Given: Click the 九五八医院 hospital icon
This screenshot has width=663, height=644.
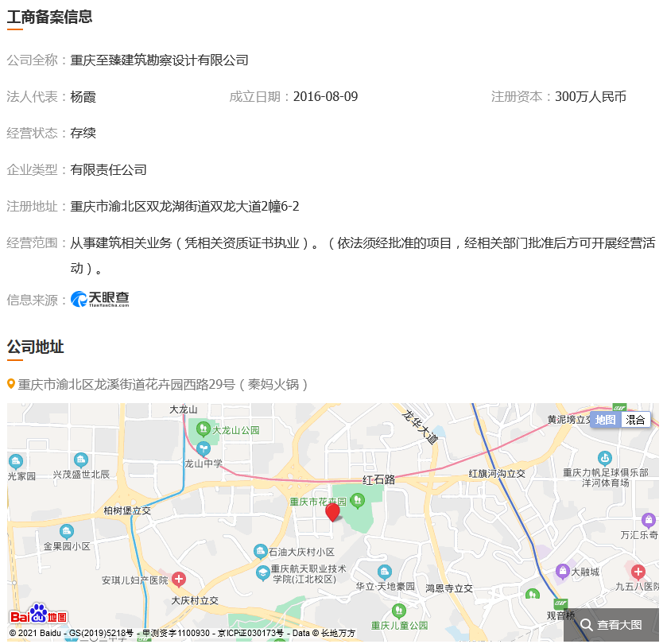Looking at the screenshot, I should point(638,572).
